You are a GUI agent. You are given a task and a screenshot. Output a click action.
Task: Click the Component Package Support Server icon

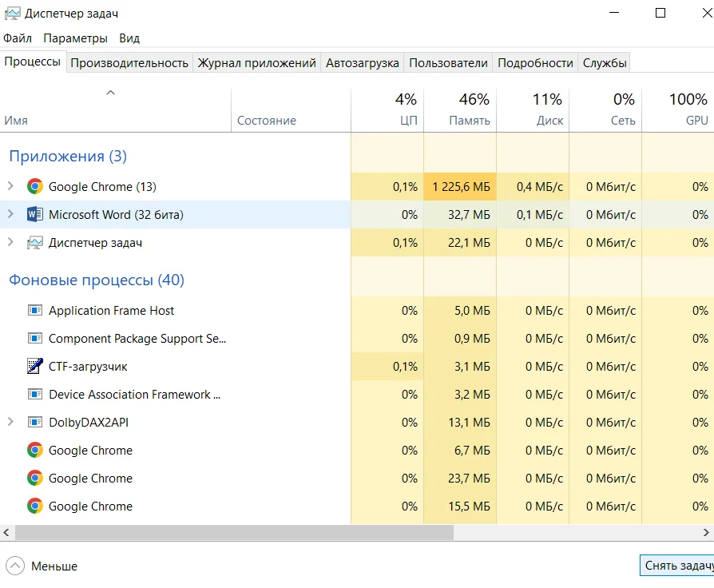34,339
